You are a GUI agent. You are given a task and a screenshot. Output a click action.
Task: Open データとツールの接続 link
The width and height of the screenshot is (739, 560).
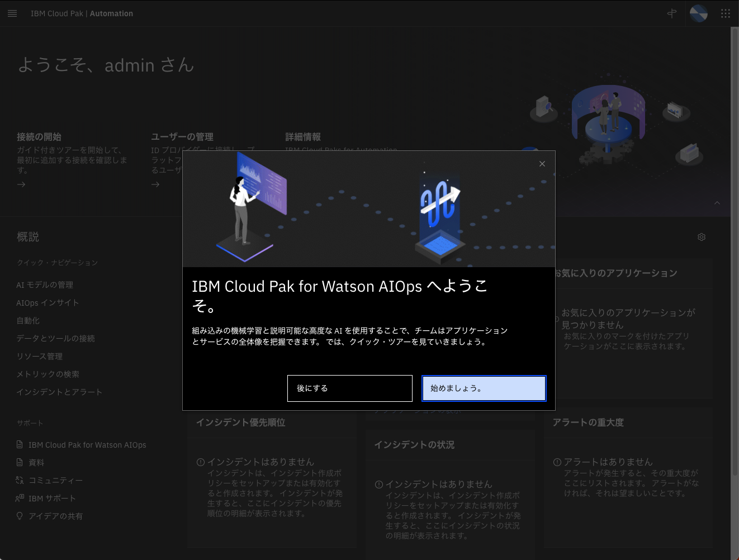[55, 339]
